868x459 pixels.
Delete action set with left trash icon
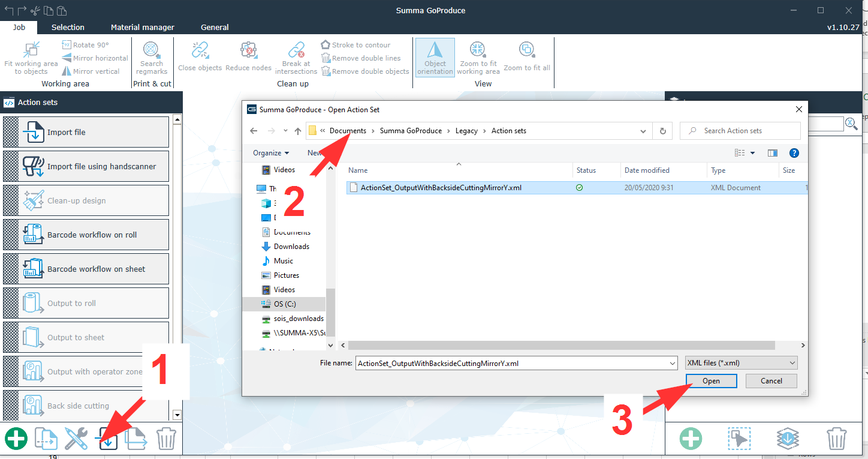click(166, 439)
